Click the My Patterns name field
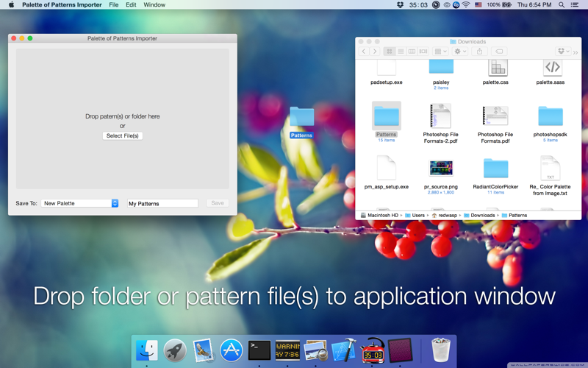This screenshot has height=368, width=588. [162, 203]
